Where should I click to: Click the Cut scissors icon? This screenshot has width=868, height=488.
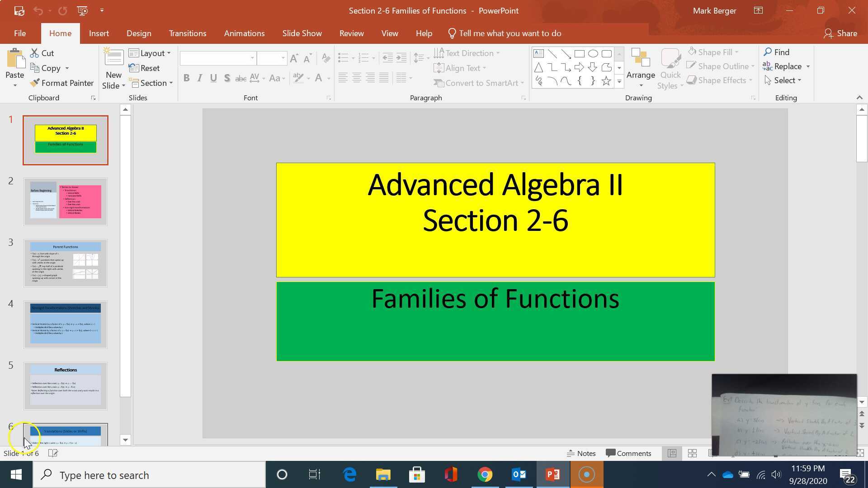point(35,53)
